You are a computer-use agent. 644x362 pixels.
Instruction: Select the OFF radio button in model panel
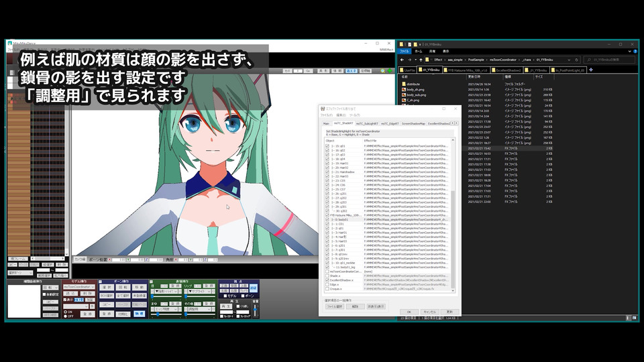pyautogui.click(x=65, y=316)
